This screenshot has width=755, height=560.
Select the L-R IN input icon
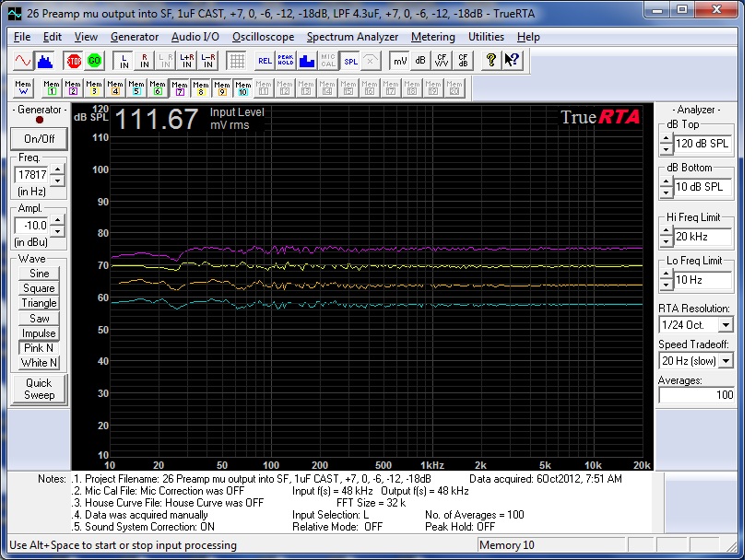point(208,61)
